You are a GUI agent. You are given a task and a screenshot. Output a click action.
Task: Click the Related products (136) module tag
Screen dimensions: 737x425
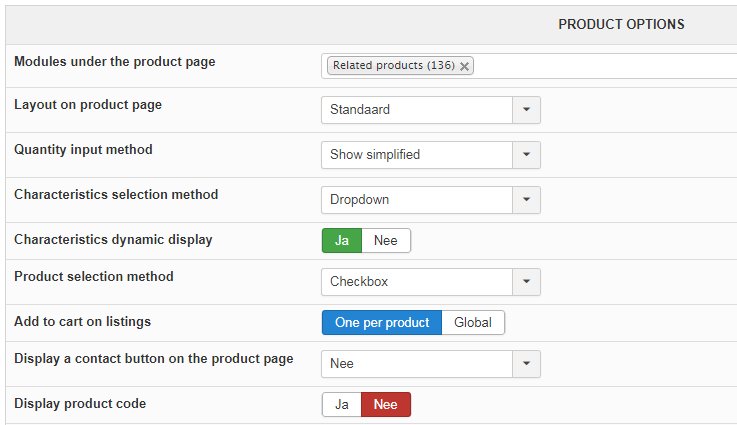tap(394, 65)
